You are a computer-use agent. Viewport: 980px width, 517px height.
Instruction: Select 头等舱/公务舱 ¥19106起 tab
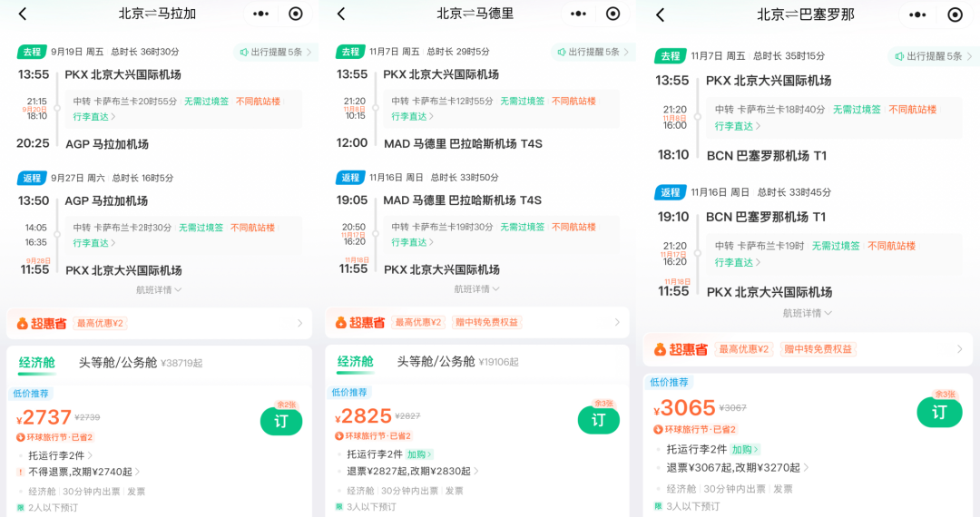coord(457,362)
